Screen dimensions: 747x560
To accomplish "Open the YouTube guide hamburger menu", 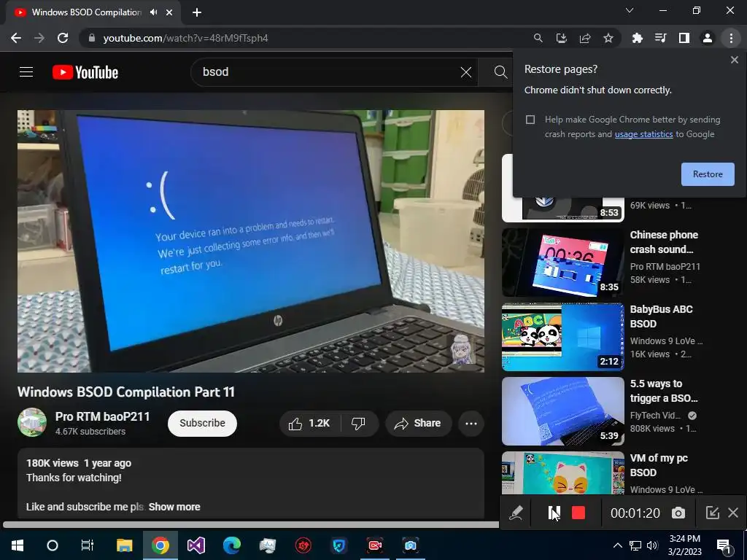I will 26,72.
